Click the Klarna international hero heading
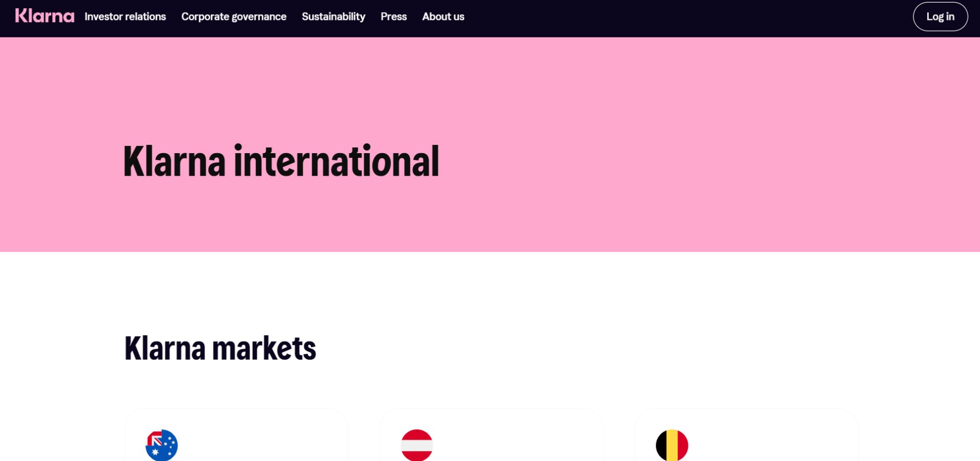The image size is (980, 461). tap(281, 161)
